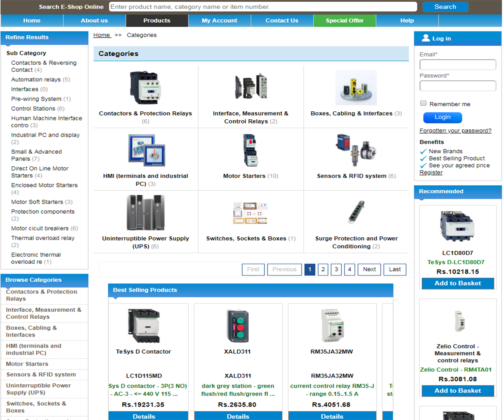The height and width of the screenshot is (420, 504).
Task: Open Switches, Sockets & Boxes image
Action: (251, 213)
